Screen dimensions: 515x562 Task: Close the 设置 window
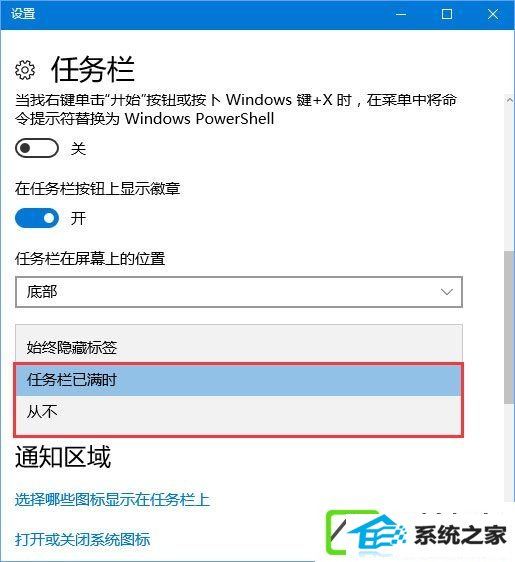point(493,14)
